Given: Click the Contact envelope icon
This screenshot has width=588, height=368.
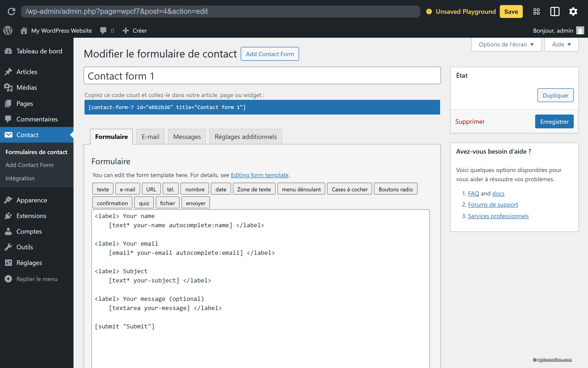Looking at the screenshot, I should [x=8, y=135].
